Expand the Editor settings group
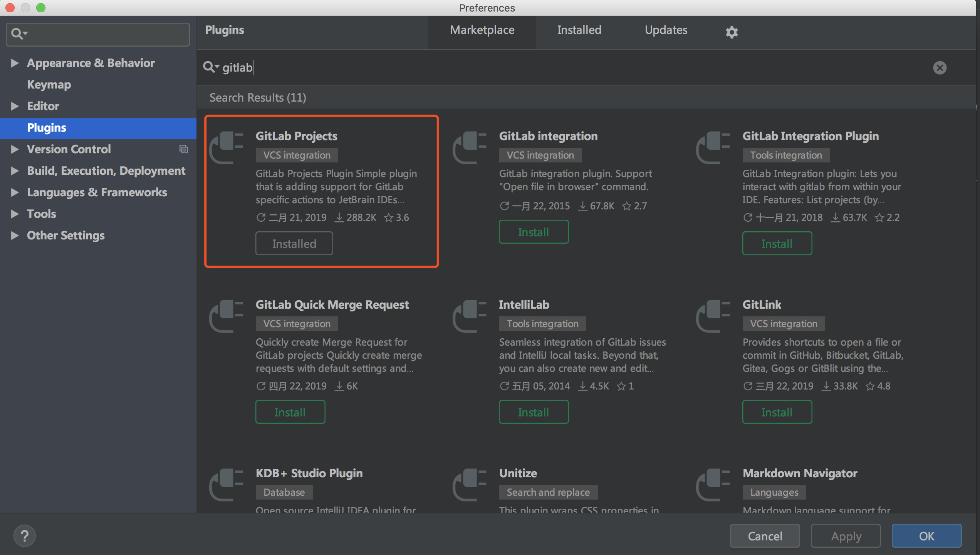 (x=15, y=106)
